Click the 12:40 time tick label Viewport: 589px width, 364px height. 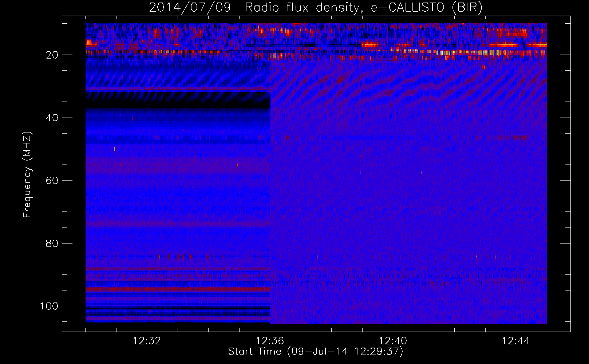393,341
